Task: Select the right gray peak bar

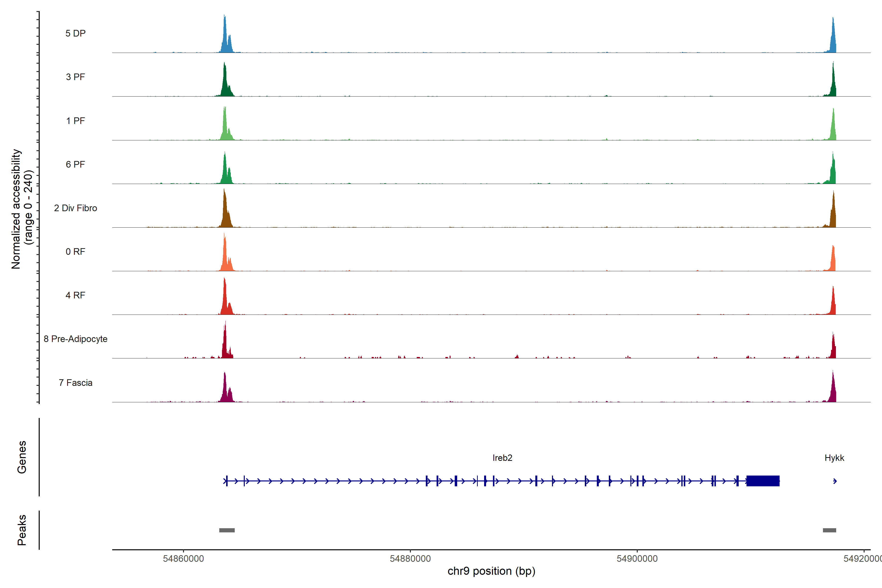Action: (x=829, y=530)
